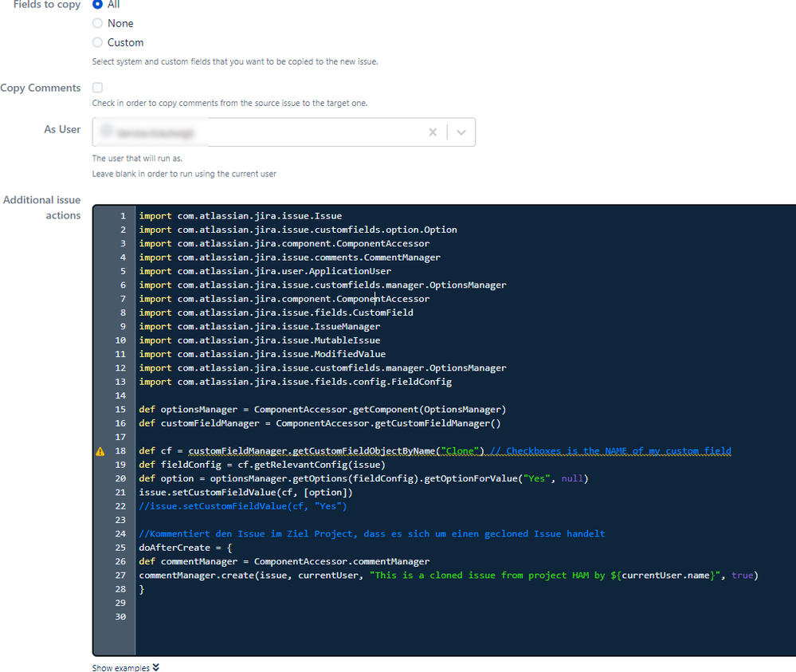Expand Show examples below the code editor

point(125,667)
